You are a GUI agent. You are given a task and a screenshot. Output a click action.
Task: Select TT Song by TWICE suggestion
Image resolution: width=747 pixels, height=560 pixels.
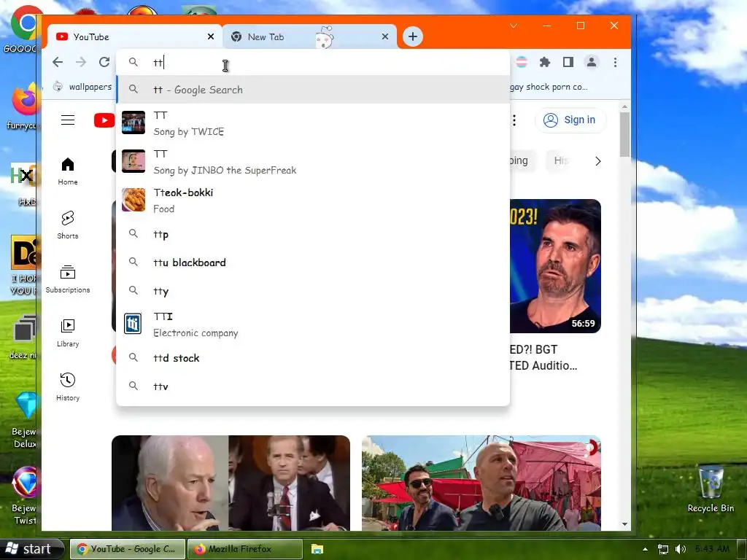[x=313, y=122]
